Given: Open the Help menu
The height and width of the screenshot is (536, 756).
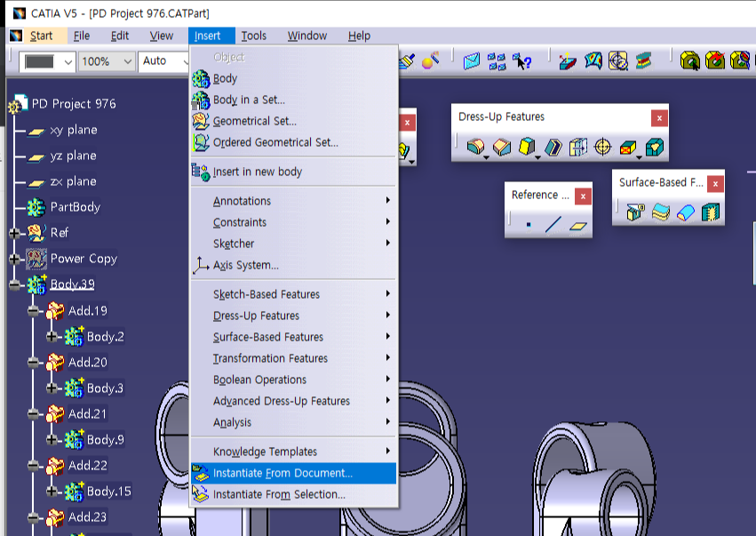Looking at the screenshot, I should click(x=359, y=36).
